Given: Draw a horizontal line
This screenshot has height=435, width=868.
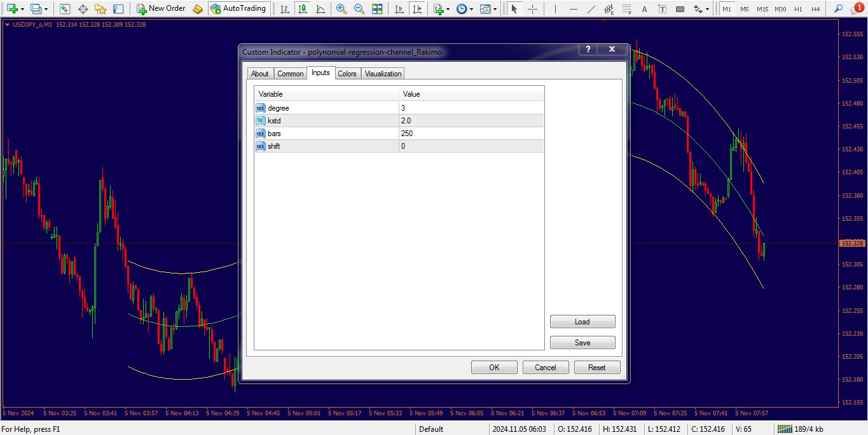Looking at the screenshot, I should 573,9.
